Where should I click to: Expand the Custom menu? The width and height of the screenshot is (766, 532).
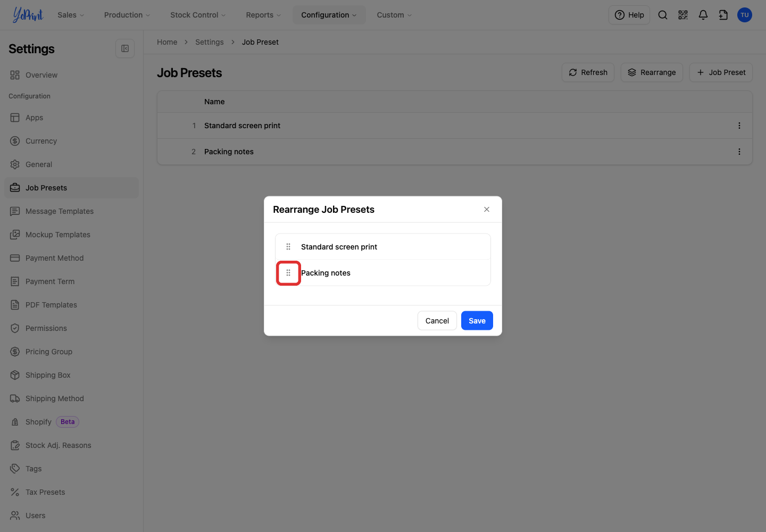pos(394,15)
